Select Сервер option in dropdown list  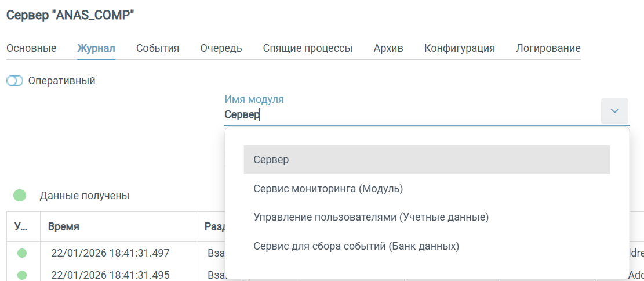pos(427,160)
